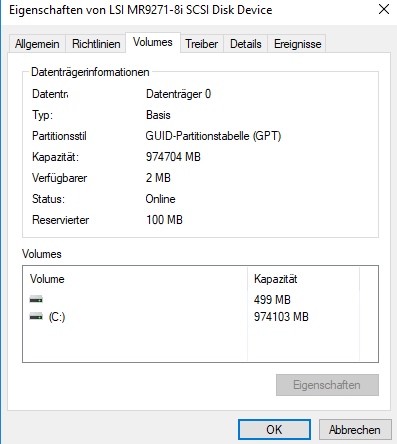Click the drive icon beside the C: volume
The width and height of the screenshot is (397, 444).
36,316
